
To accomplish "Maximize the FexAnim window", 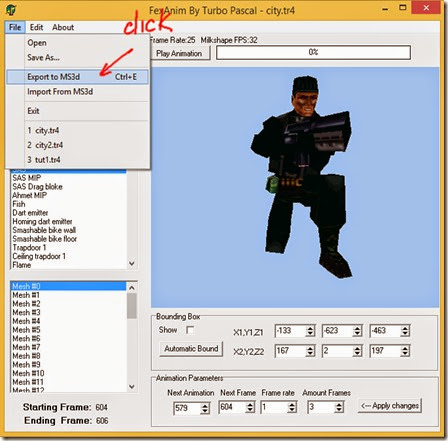I will tap(403, 7).
